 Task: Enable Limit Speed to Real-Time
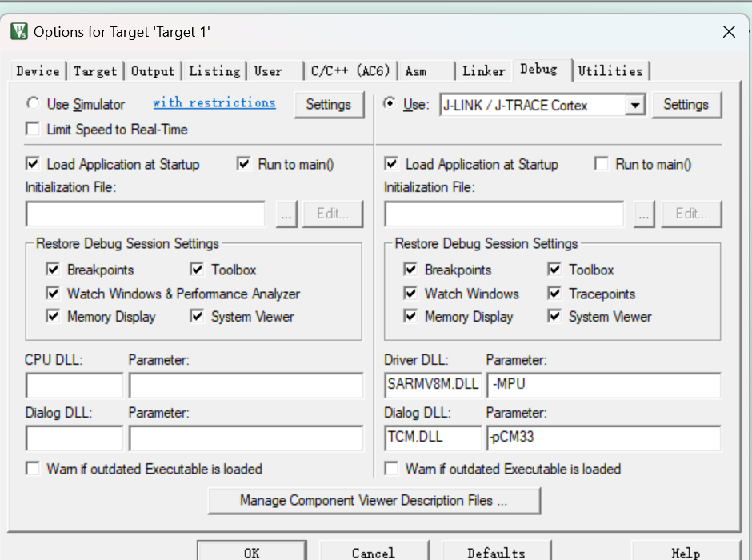click(33, 129)
